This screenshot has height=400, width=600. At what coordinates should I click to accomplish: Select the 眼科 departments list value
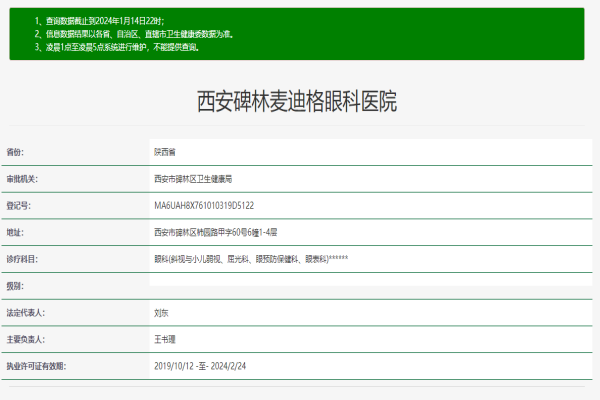(x=251, y=259)
